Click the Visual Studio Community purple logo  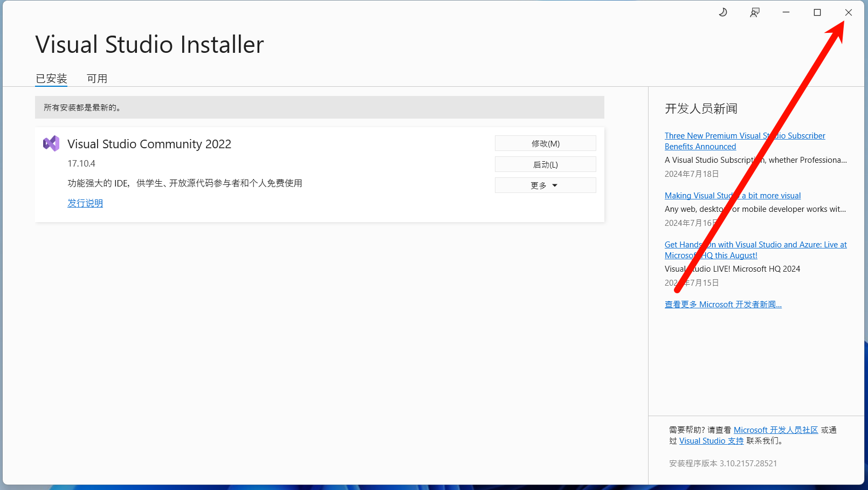pyautogui.click(x=51, y=143)
